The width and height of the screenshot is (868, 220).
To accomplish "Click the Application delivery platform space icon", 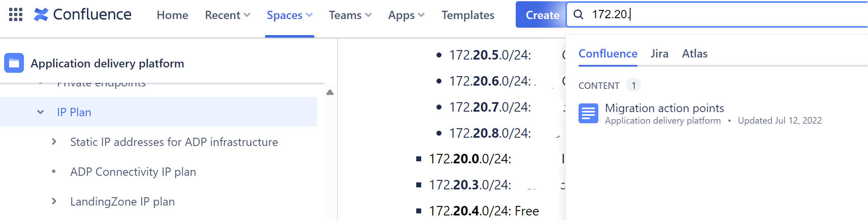I will pyautogui.click(x=14, y=63).
